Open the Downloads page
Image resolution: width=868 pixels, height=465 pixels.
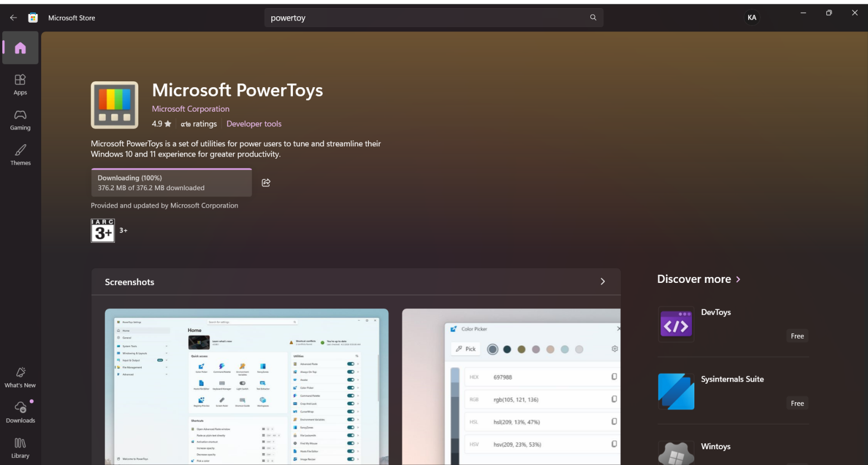pos(20,412)
